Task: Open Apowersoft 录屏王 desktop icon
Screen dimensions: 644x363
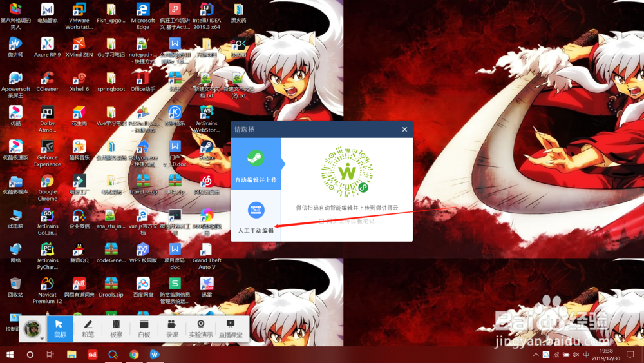Action: [x=15, y=84]
